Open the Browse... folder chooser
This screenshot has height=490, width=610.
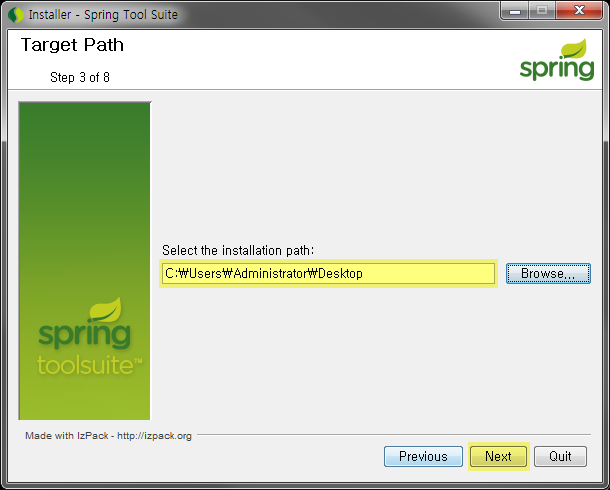548,273
